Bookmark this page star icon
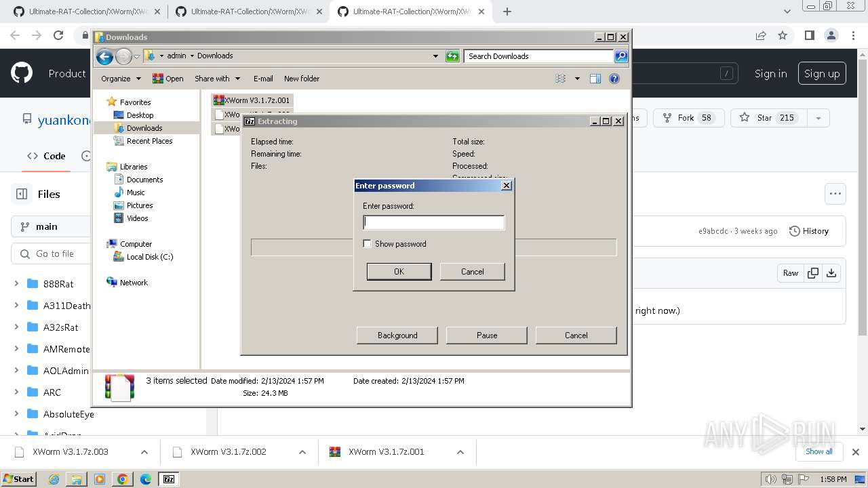The height and width of the screenshot is (488, 868). pos(783,36)
